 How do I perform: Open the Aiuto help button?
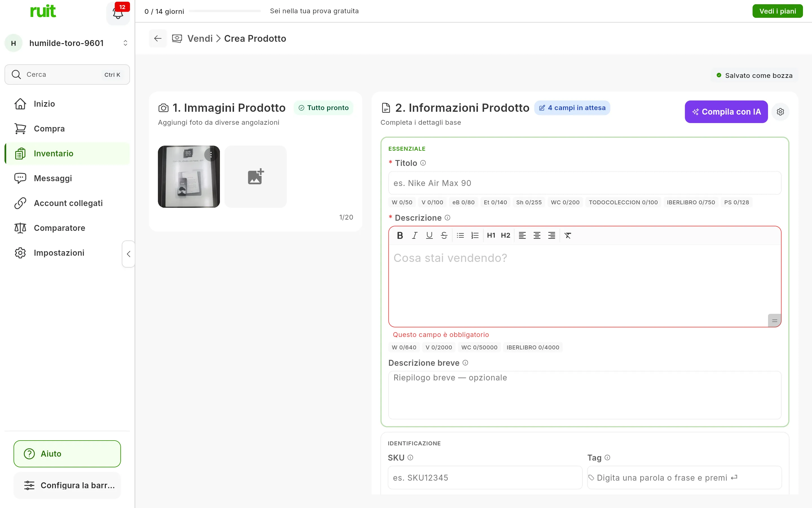(67, 454)
